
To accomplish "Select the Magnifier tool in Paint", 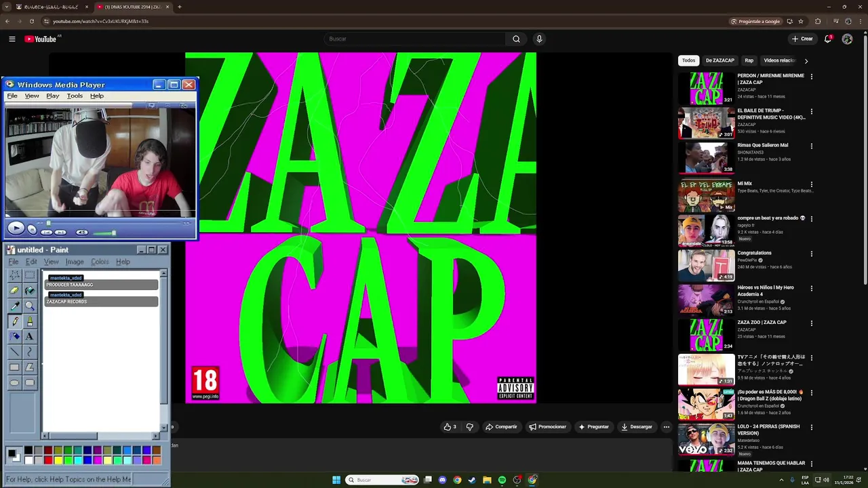I will pos(30,306).
